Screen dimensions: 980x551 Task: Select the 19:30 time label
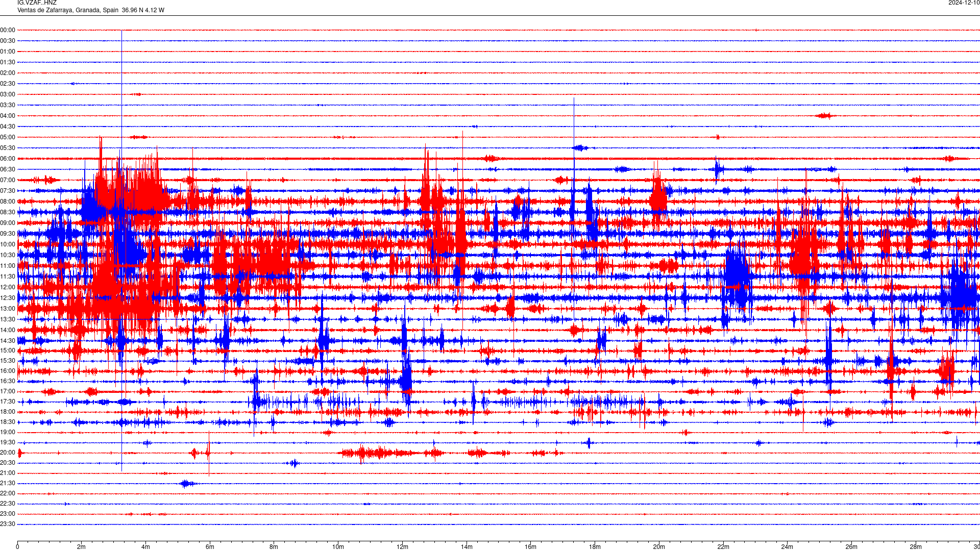pyautogui.click(x=8, y=442)
